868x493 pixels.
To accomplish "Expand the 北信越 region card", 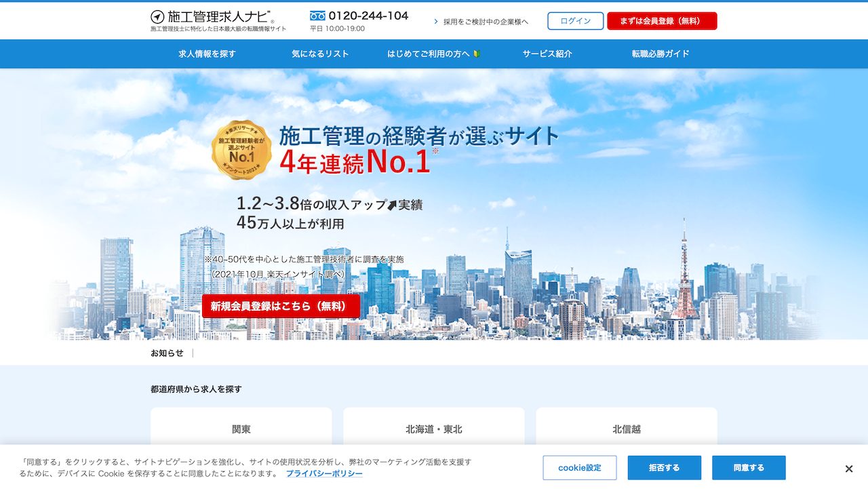I will pyautogui.click(x=627, y=429).
